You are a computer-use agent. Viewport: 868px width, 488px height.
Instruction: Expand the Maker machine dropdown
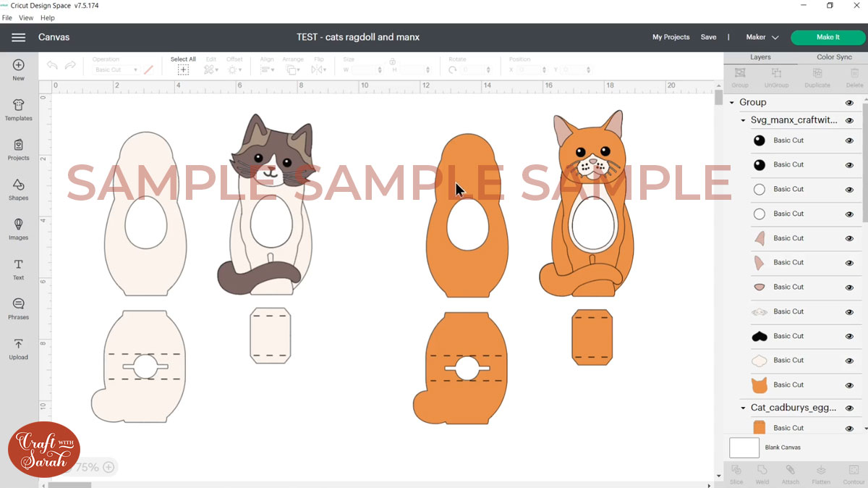(762, 37)
